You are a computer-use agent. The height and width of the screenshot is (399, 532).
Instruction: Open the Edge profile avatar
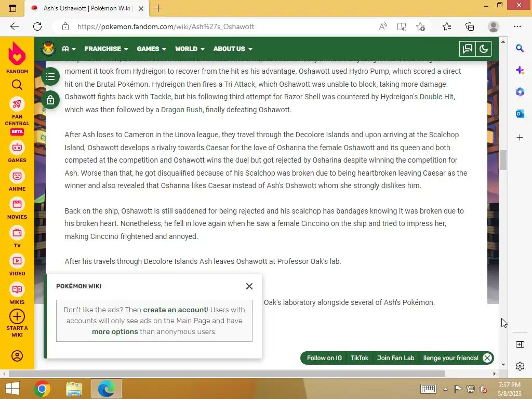[x=494, y=26]
